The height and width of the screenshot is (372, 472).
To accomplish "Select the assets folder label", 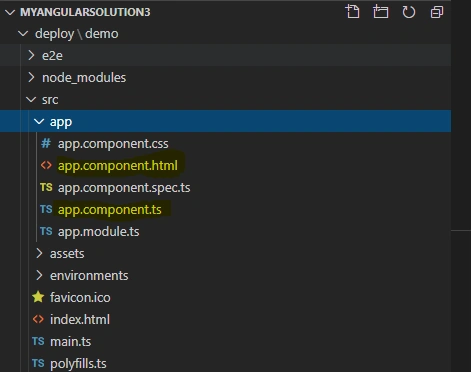I will 67,254.
